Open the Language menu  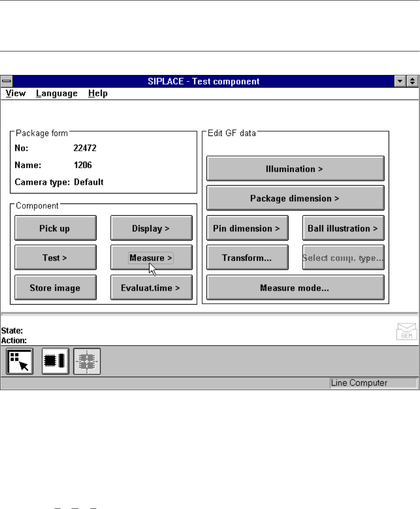tap(57, 94)
